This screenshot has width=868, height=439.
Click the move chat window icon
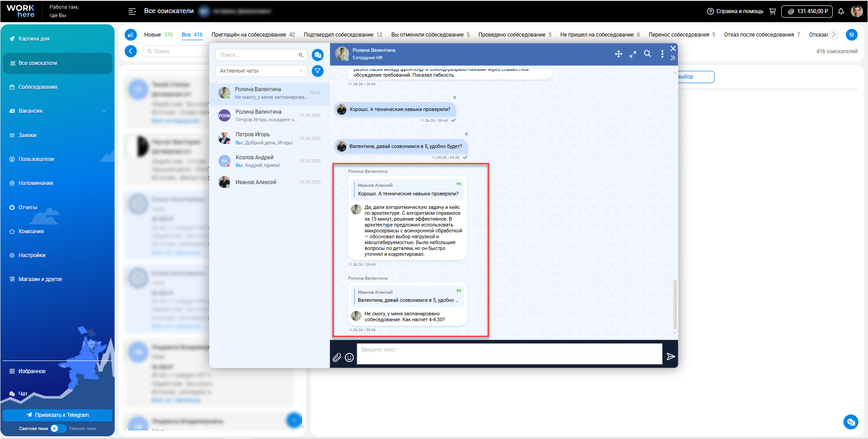(618, 54)
